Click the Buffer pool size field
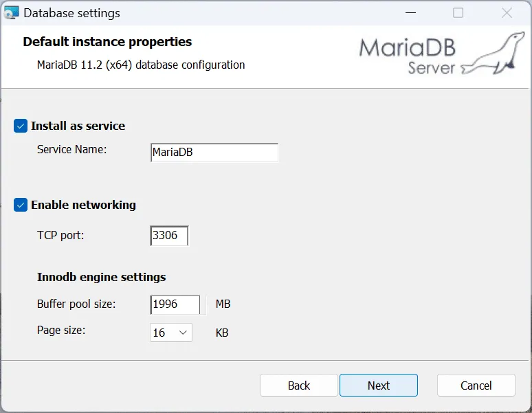 point(175,304)
